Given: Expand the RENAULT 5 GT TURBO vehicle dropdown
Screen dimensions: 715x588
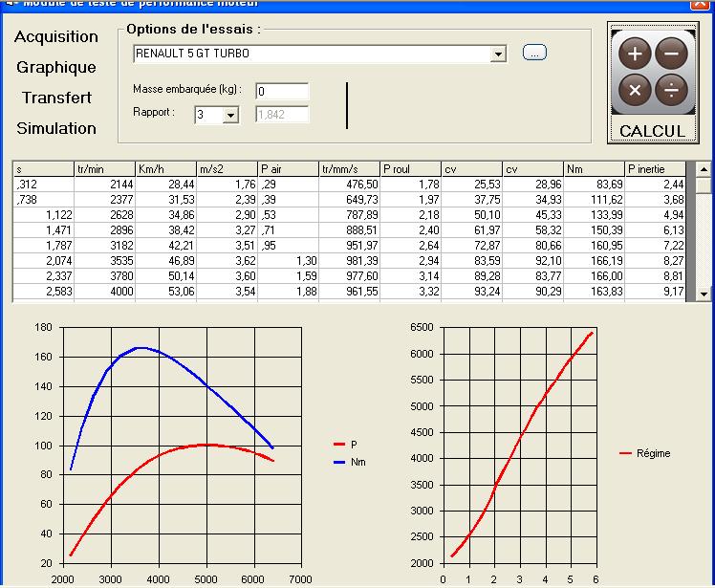Looking at the screenshot, I should point(497,54).
